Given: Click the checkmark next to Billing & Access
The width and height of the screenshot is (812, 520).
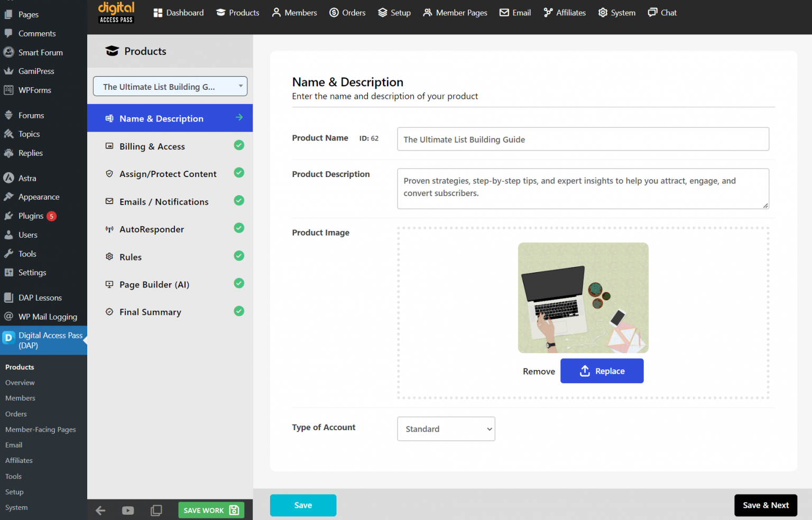Looking at the screenshot, I should pyautogui.click(x=239, y=145).
